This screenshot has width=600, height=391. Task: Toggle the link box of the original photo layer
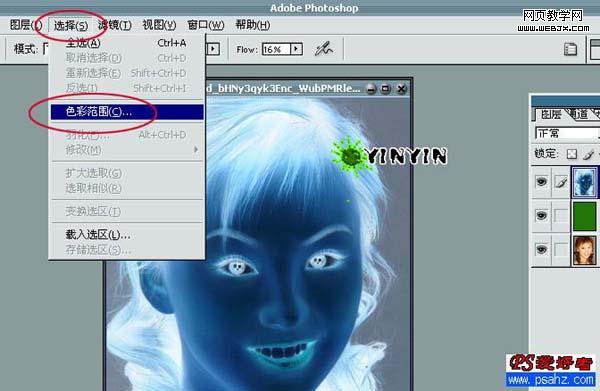pyautogui.click(x=561, y=249)
